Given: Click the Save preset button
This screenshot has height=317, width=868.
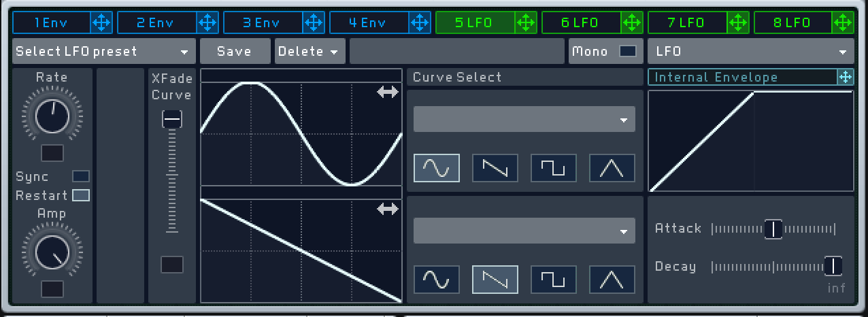Looking at the screenshot, I should tap(235, 51).
